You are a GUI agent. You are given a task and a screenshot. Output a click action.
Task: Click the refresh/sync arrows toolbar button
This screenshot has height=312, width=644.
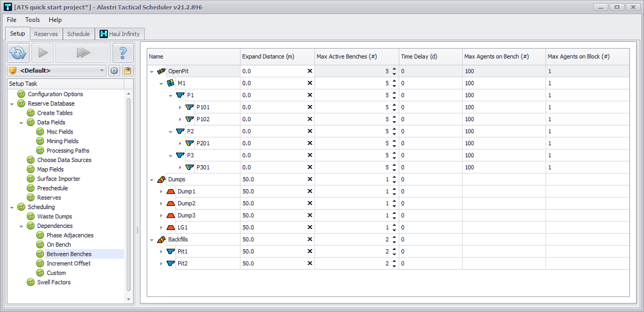[x=18, y=53]
